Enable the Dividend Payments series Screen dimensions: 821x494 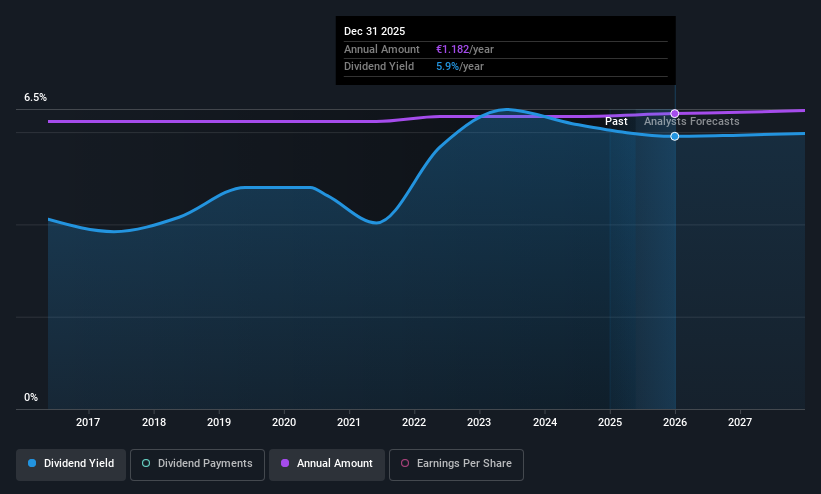[x=197, y=464]
